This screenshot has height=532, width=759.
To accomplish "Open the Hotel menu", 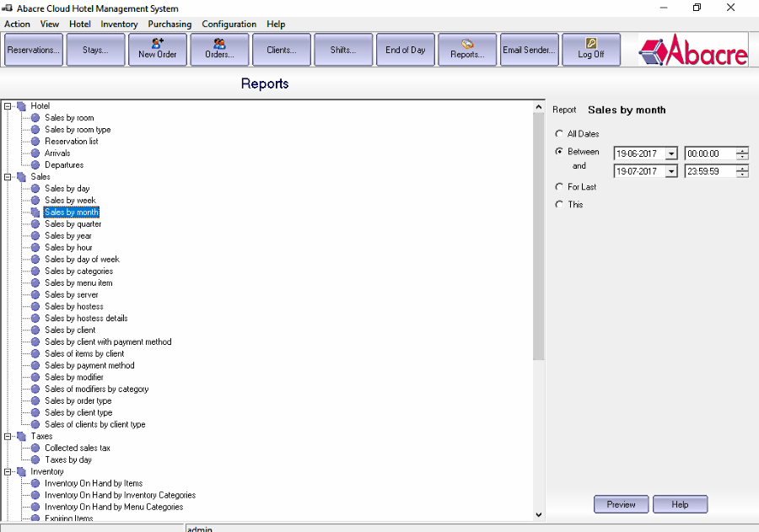I will click(80, 24).
